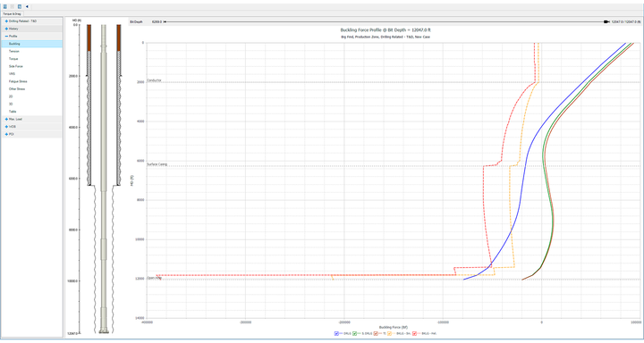Image resolution: width=644 pixels, height=343 pixels.
Task: Expand the Drilling Related - T&D section
Action: (6, 21)
